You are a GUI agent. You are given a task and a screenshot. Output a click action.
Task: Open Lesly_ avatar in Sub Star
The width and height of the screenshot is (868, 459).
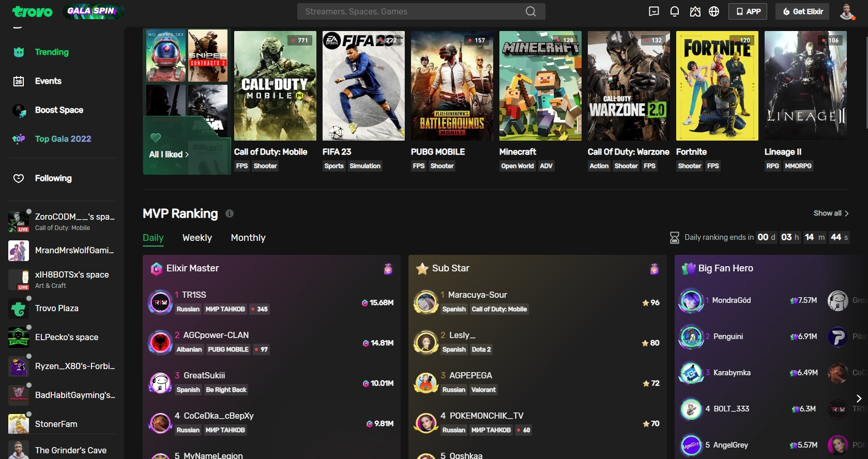point(427,343)
